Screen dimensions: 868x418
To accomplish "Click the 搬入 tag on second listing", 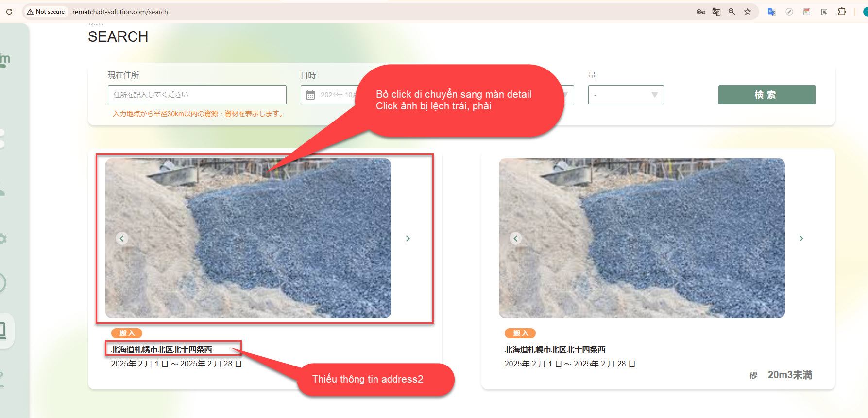I will click(520, 333).
